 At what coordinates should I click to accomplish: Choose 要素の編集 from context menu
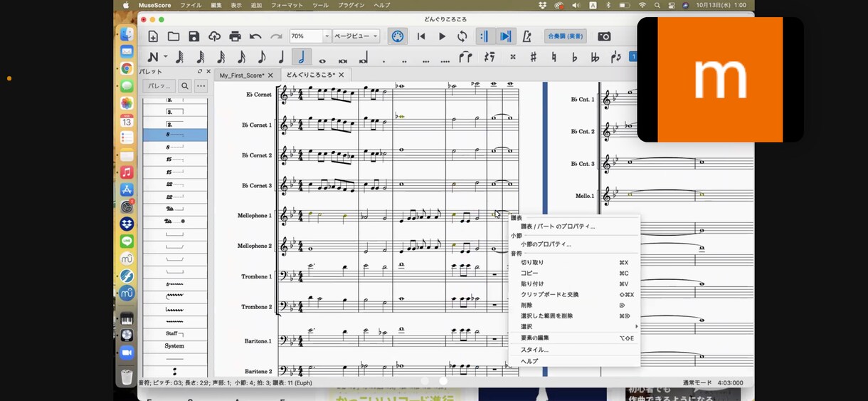(575, 338)
